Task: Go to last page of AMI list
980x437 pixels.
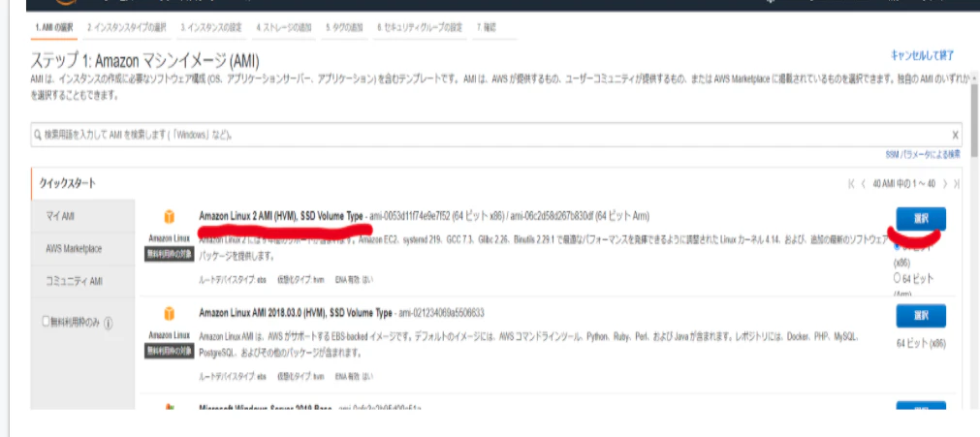Action: 956,184
